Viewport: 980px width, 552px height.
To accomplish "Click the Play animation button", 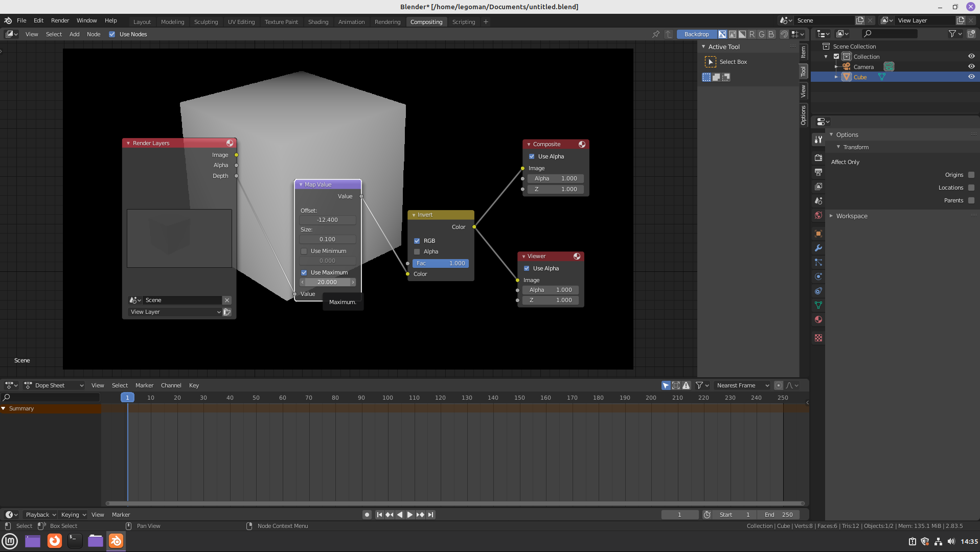I will point(410,515).
